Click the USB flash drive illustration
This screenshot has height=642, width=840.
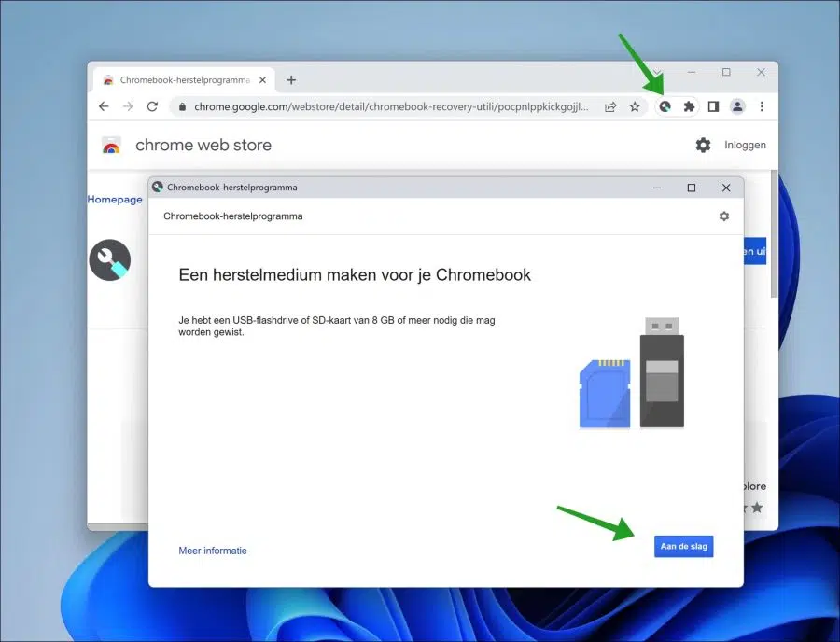pos(662,372)
